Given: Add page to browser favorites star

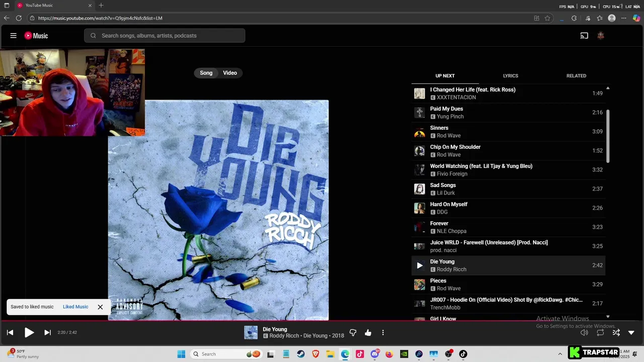Looking at the screenshot, I should coord(547,18).
